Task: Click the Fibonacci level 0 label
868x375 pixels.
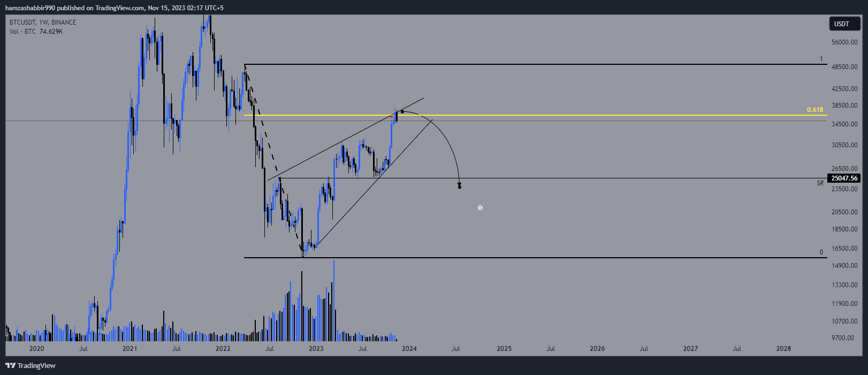Action: point(821,252)
